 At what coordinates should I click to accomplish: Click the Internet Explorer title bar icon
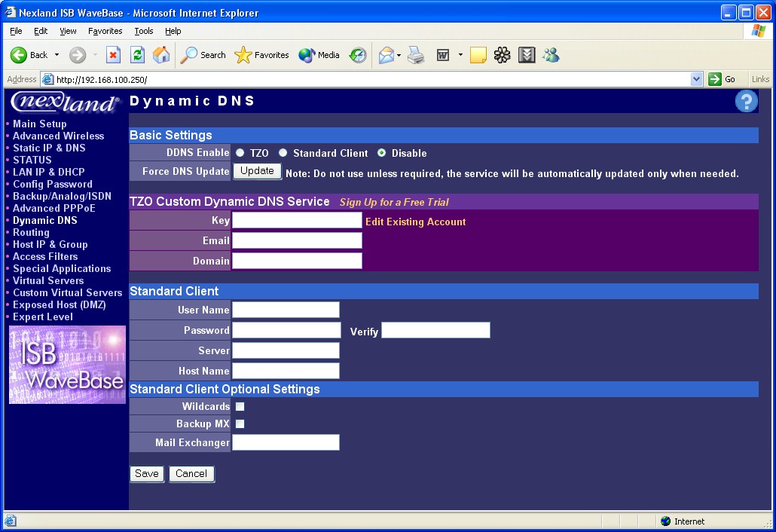[x=11, y=12]
